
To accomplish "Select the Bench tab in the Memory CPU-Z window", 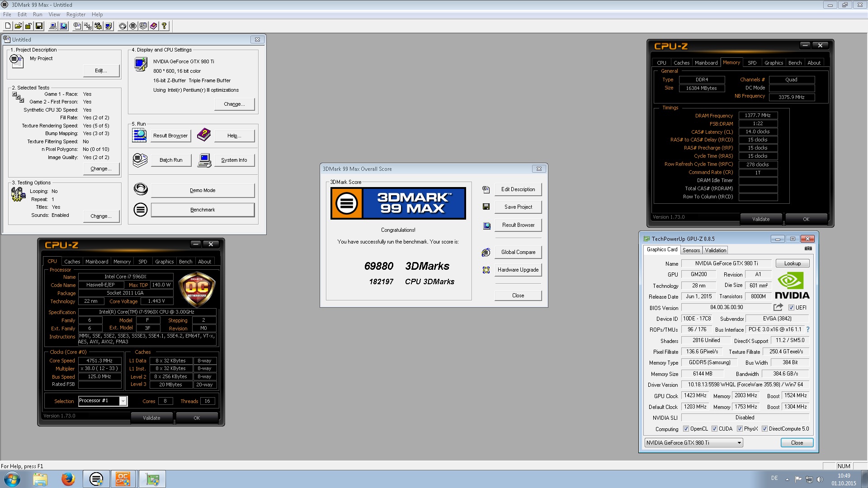I will (x=795, y=63).
